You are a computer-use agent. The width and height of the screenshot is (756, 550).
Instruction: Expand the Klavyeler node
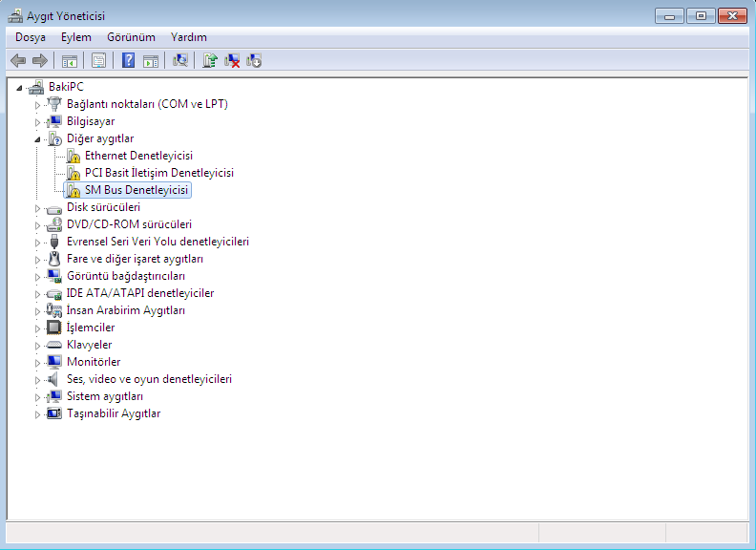[x=37, y=346]
